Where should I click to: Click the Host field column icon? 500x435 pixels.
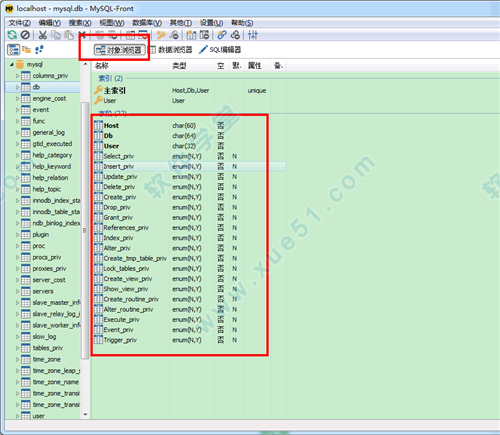pyautogui.click(x=98, y=125)
